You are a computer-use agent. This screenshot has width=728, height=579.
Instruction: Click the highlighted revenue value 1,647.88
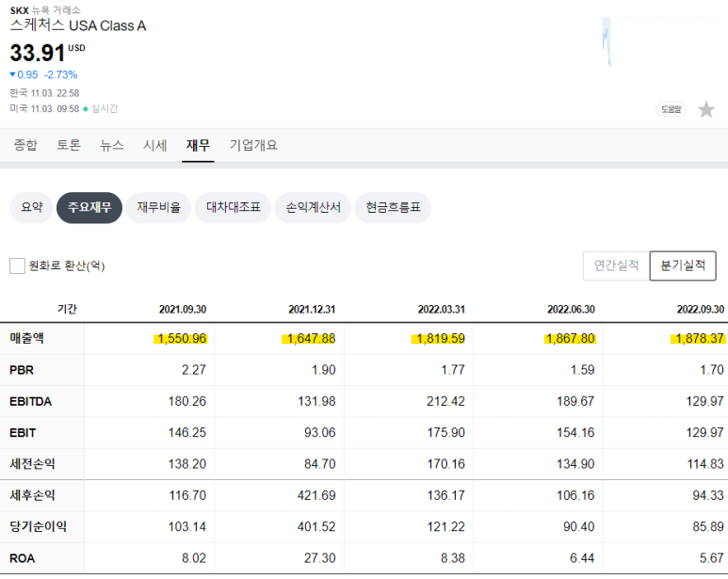click(x=309, y=339)
